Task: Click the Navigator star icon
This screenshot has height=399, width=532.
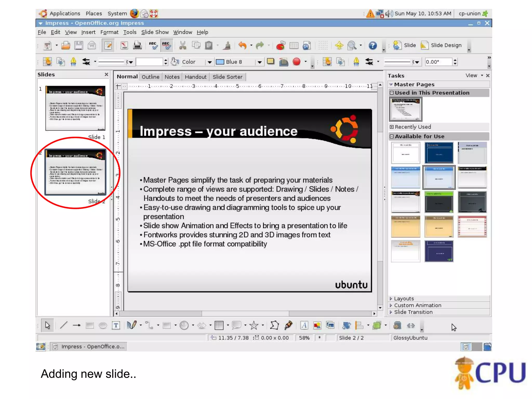Action: pyautogui.click(x=339, y=45)
